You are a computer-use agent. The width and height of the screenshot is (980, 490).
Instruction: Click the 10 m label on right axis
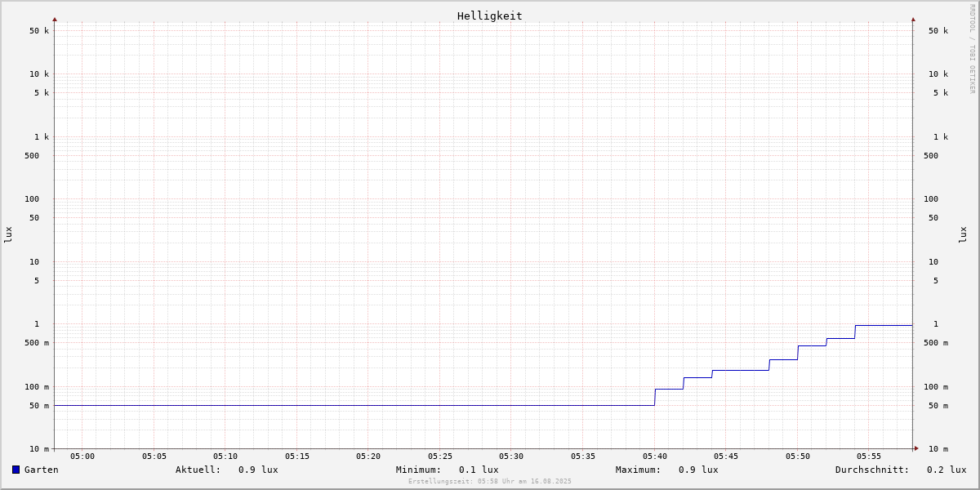pyautogui.click(x=938, y=449)
